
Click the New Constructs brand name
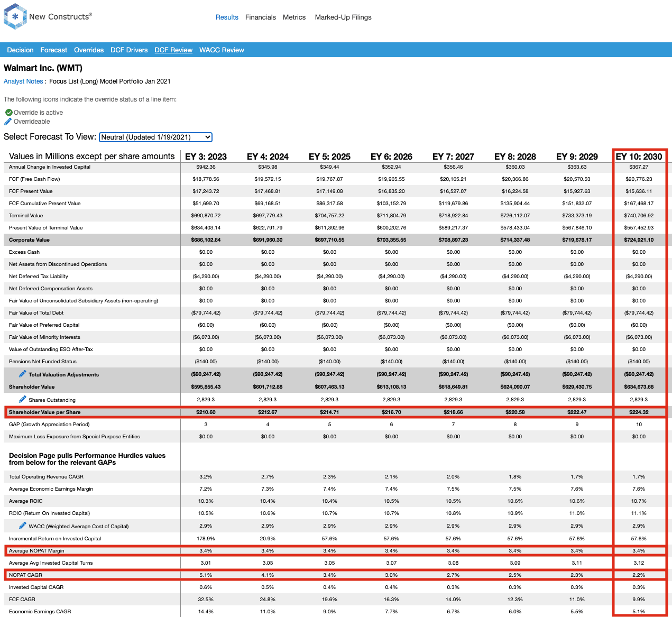pos(60,16)
